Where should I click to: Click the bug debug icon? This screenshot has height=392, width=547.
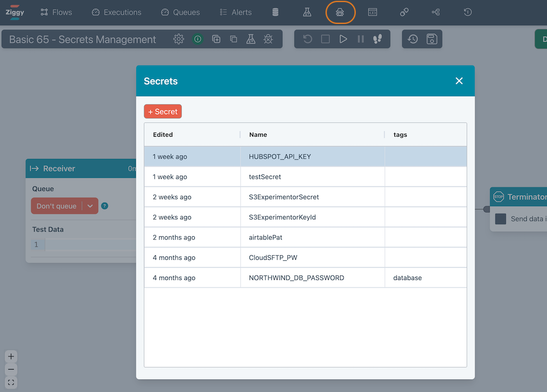(x=268, y=39)
